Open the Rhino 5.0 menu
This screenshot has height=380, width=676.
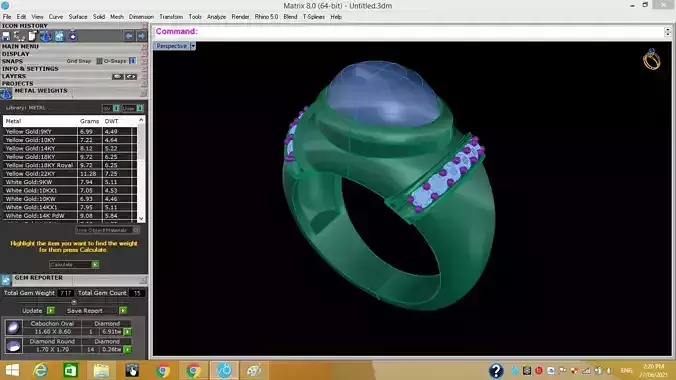[266, 17]
